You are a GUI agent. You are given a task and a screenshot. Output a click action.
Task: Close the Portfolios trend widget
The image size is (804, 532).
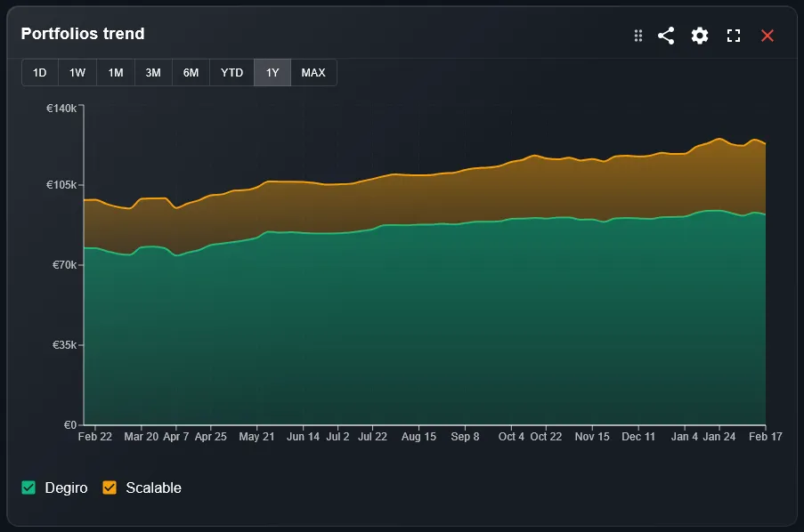tap(767, 36)
